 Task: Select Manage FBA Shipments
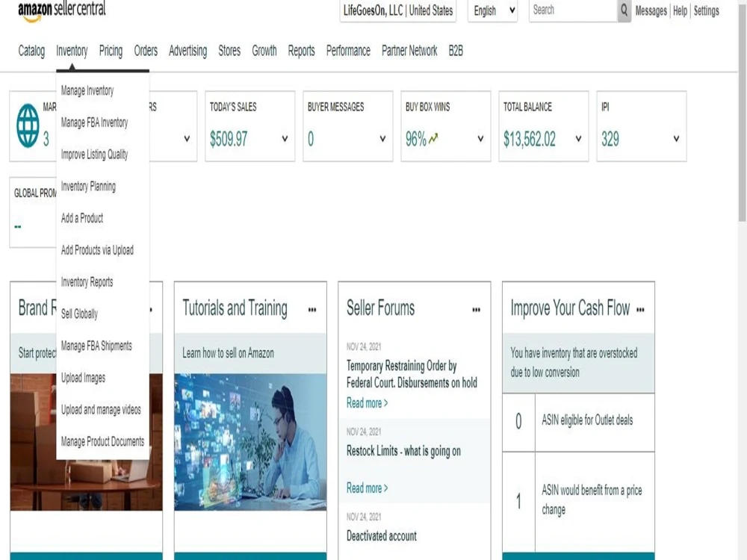tap(96, 346)
